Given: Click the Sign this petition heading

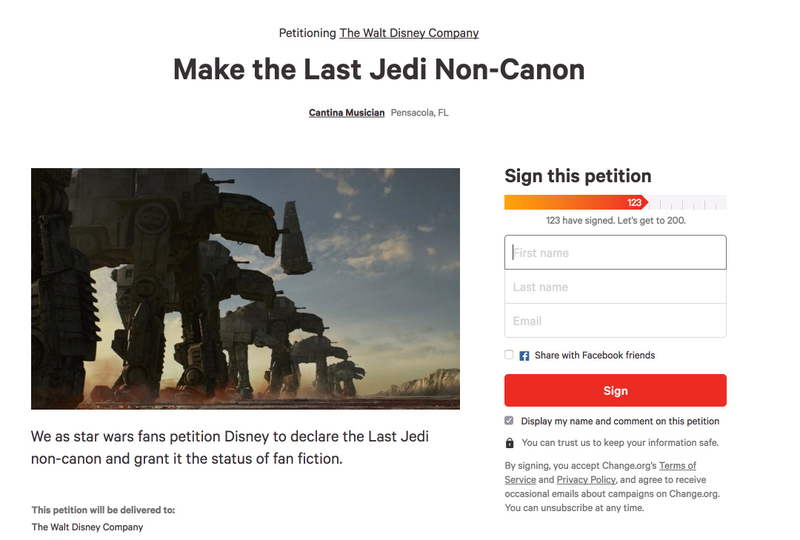Looking at the screenshot, I should [x=578, y=176].
